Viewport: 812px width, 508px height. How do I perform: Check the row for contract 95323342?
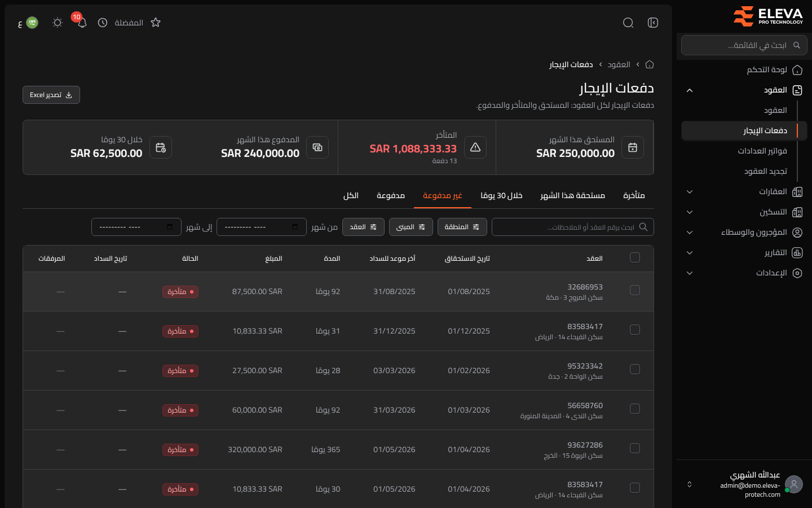tap(635, 369)
